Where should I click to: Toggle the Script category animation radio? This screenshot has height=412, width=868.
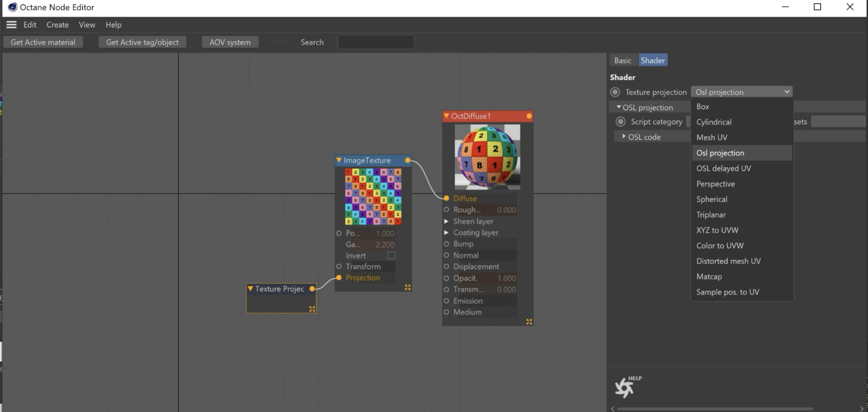pyautogui.click(x=620, y=122)
